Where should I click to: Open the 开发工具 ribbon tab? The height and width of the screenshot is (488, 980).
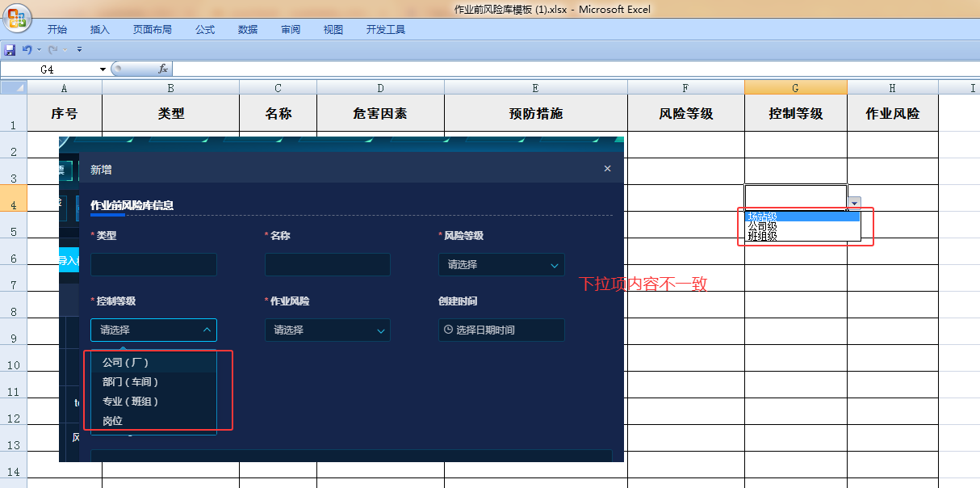click(x=385, y=30)
